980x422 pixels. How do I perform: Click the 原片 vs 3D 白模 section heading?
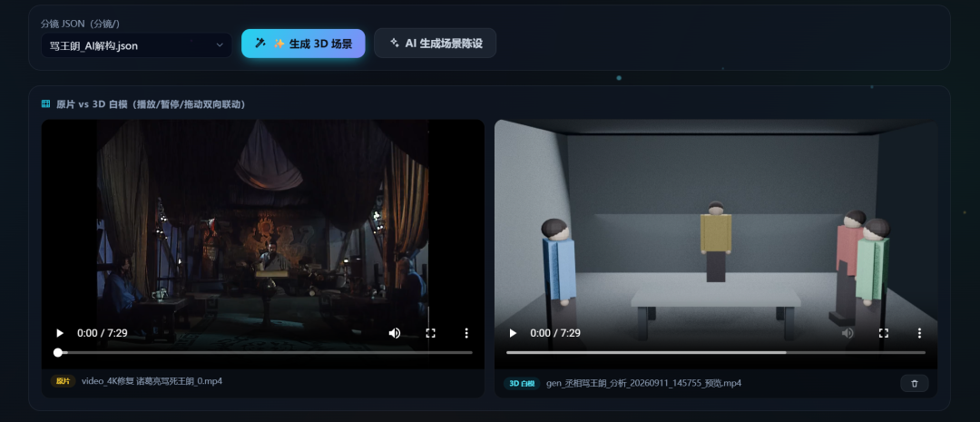[151, 104]
